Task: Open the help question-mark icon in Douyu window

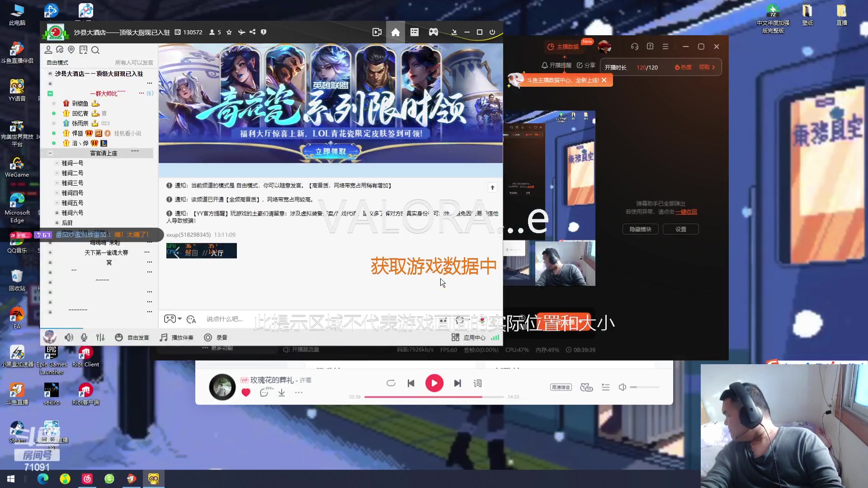Action: point(650,47)
